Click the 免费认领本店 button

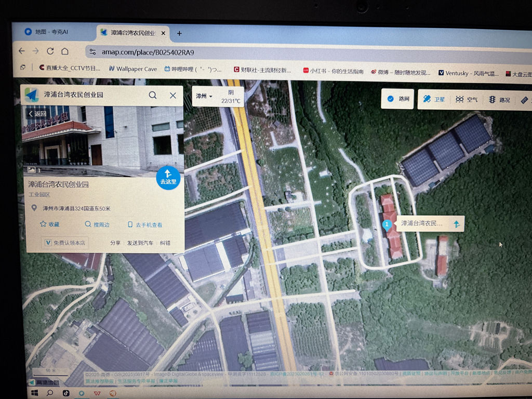(65, 243)
